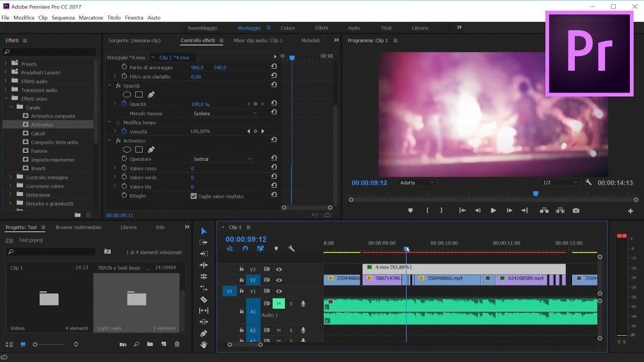Go to In point
The height and width of the screenshot is (362, 644).
click(x=462, y=211)
